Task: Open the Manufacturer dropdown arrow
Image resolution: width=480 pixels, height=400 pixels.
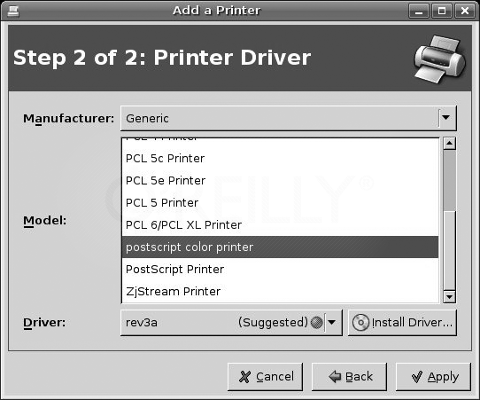Action: pos(446,117)
